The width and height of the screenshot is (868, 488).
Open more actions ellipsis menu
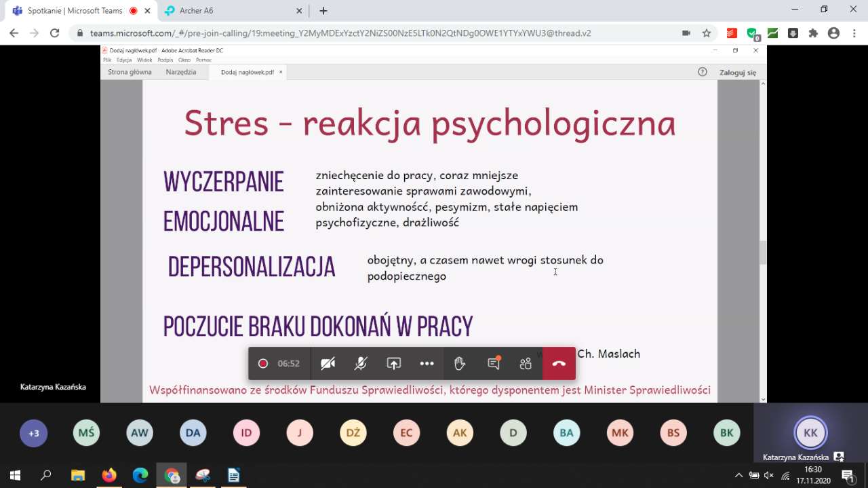[427, 364]
